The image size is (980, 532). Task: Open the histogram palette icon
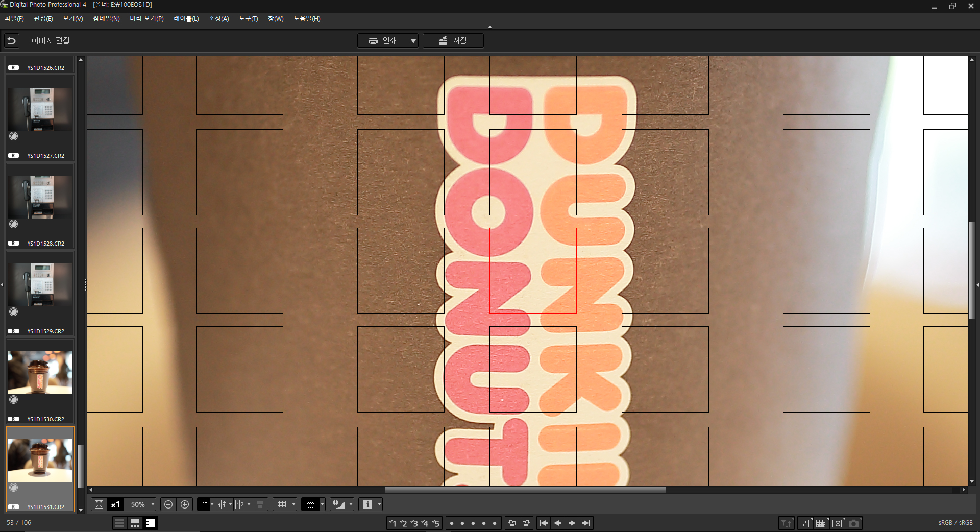coord(821,523)
